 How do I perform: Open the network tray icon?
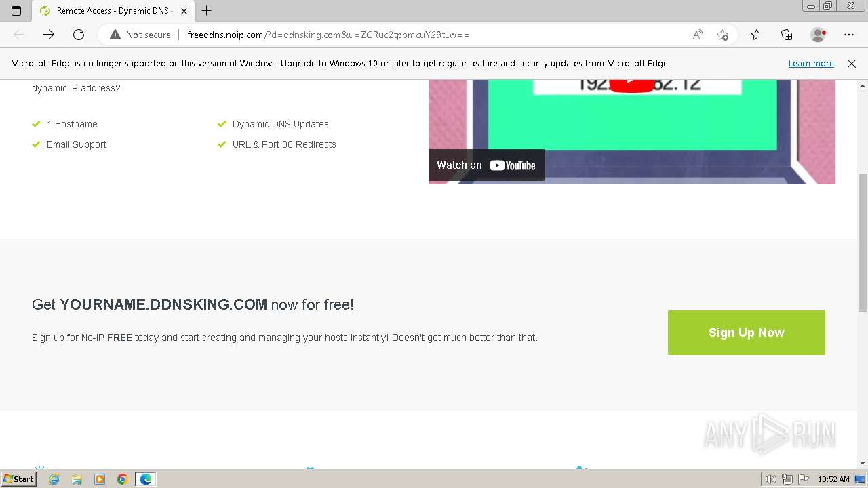[787, 479]
